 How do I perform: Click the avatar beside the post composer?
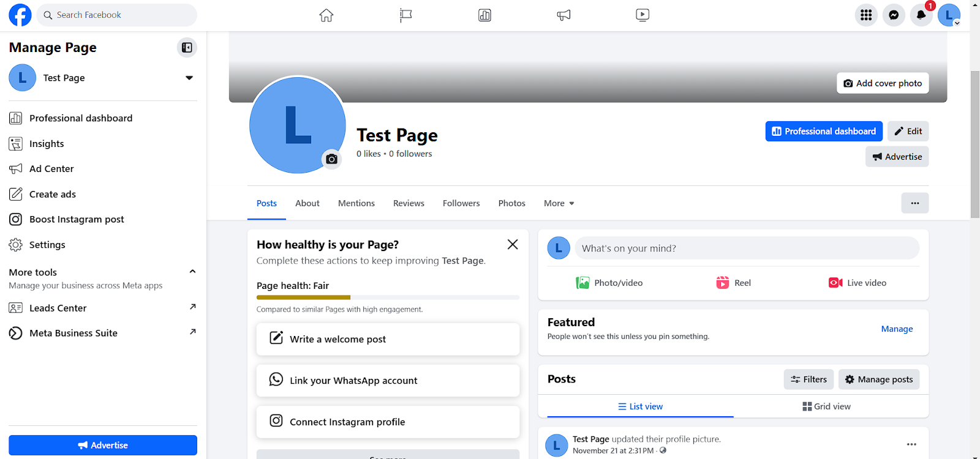pyautogui.click(x=559, y=248)
